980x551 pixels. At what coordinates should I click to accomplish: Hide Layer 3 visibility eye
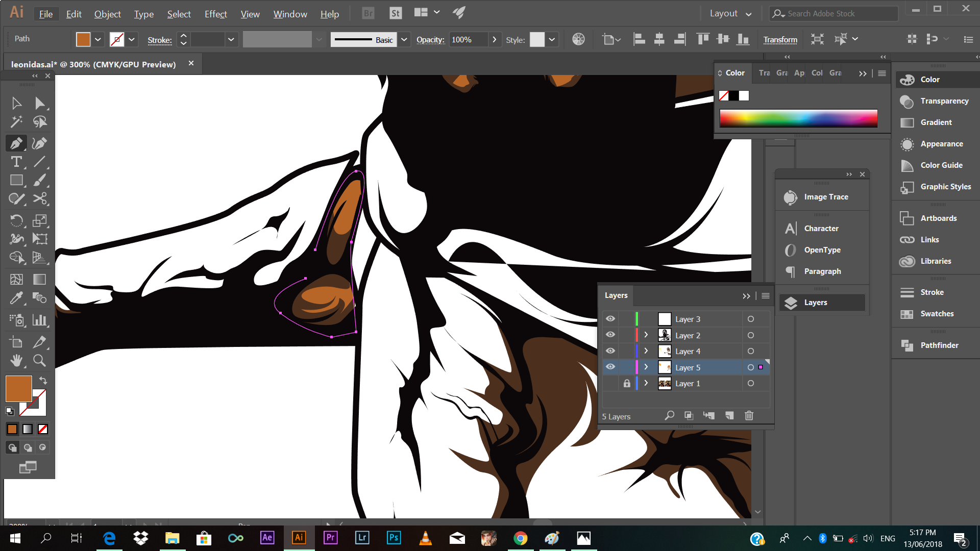pos(610,319)
